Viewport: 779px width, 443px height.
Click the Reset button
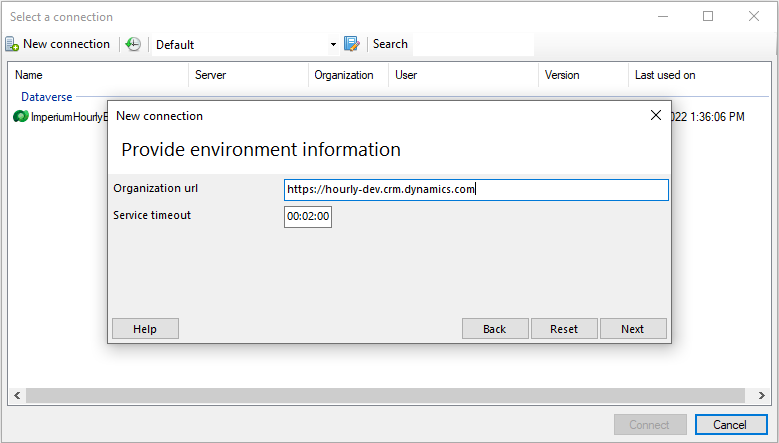click(564, 329)
